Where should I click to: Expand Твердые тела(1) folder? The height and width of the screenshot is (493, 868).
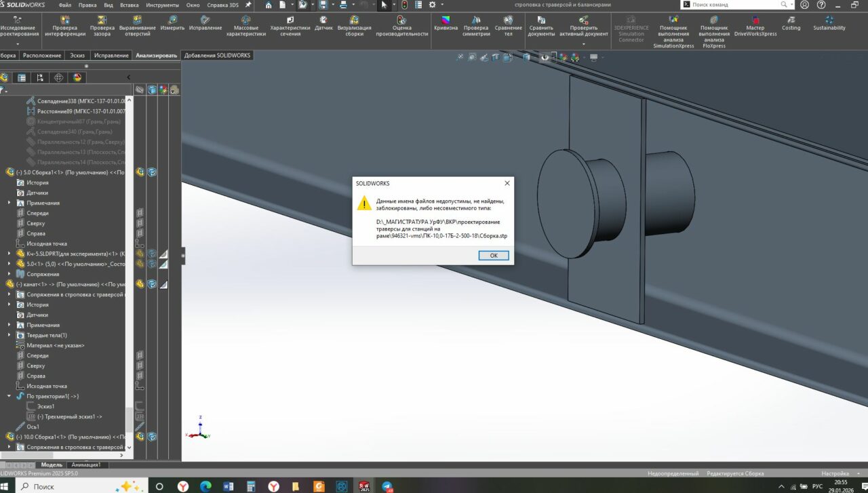pyautogui.click(x=9, y=335)
